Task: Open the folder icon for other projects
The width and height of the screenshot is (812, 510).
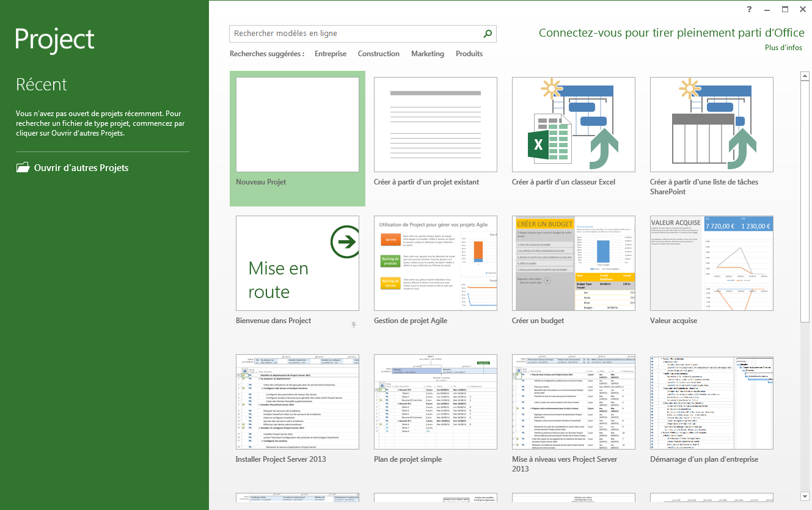Action: (x=23, y=167)
